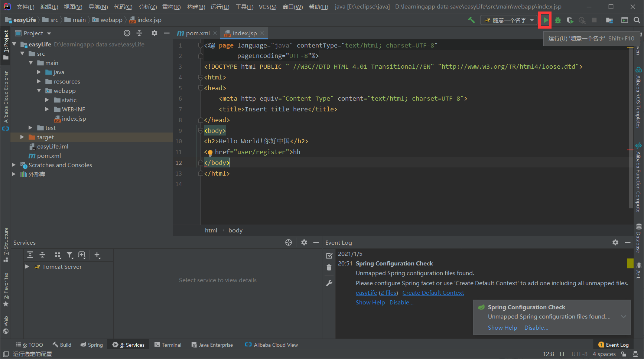
Task: Hide the Services panel
Action: click(316, 242)
